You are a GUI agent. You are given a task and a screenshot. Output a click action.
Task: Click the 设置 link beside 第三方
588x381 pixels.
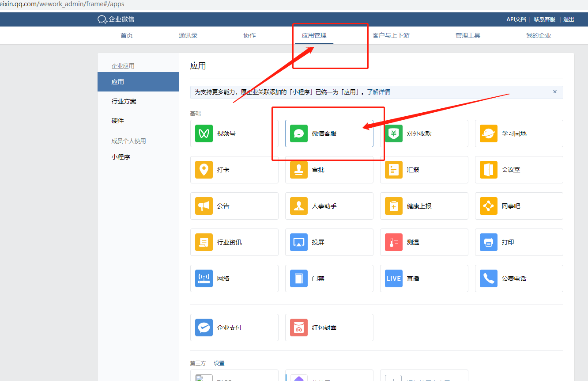pos(219,363)
